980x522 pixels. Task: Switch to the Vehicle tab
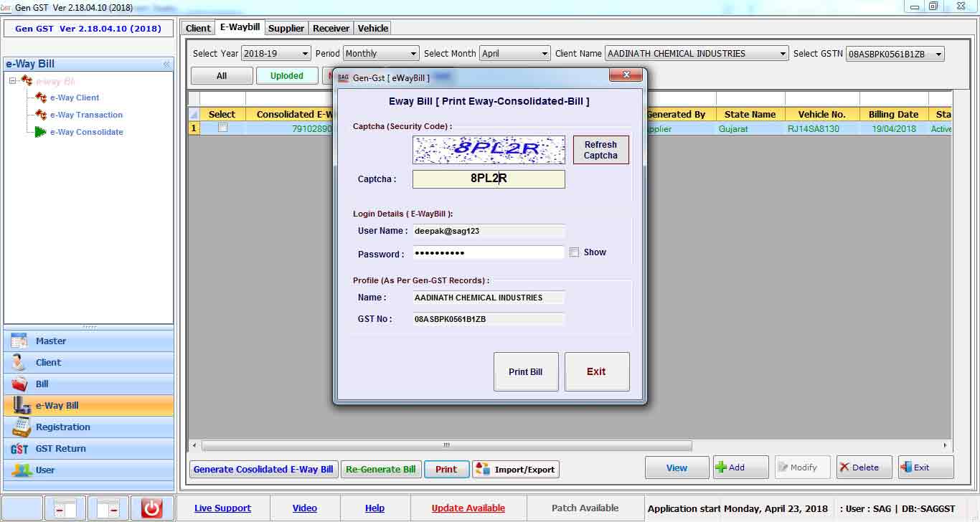(373, 29)
